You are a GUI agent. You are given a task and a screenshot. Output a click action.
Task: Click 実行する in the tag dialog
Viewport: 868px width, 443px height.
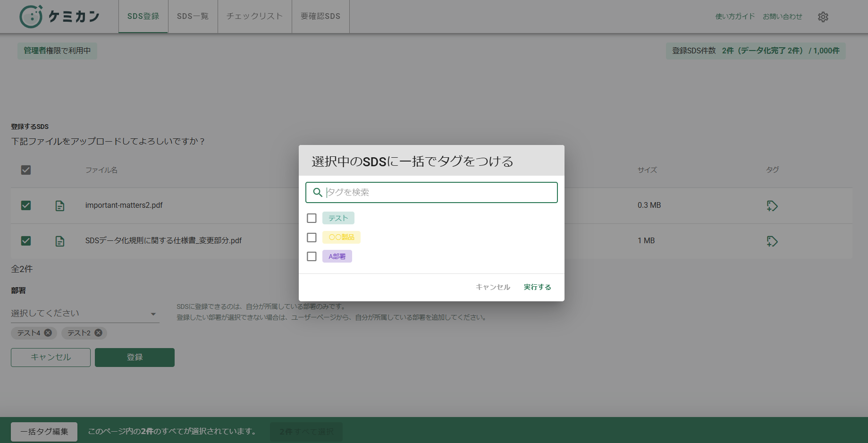click(x=537, y=287)
